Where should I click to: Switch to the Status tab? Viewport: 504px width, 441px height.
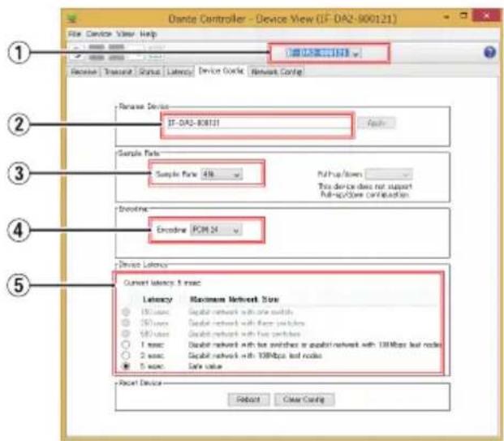pos(149,71)
